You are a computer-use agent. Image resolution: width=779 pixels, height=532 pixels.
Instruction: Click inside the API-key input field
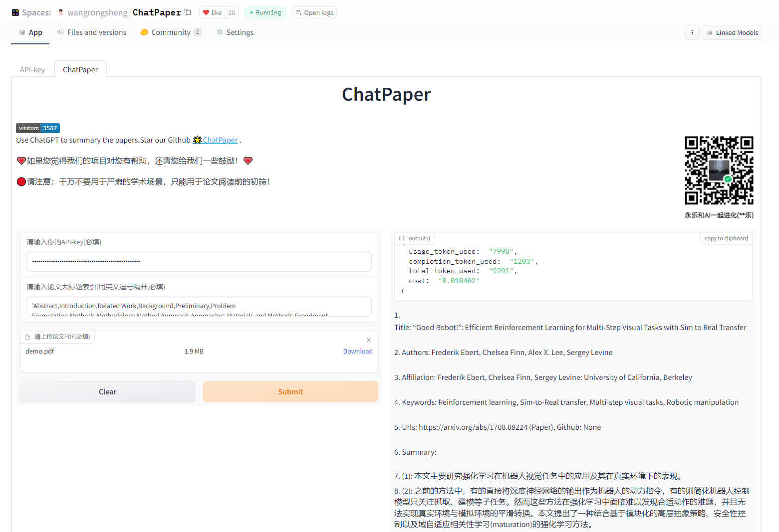[199, 261]
